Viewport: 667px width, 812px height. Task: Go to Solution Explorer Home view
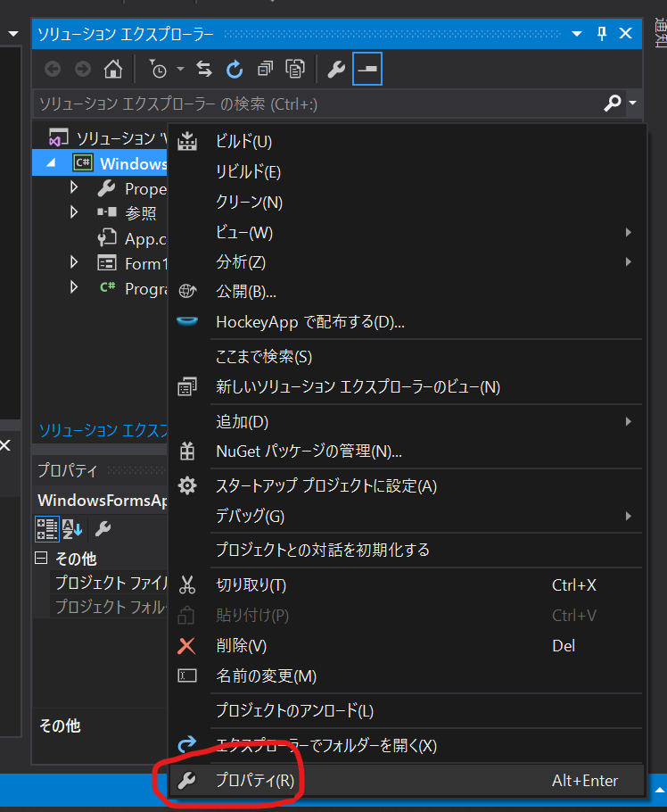pyautogui.click(x=113, y=69)
